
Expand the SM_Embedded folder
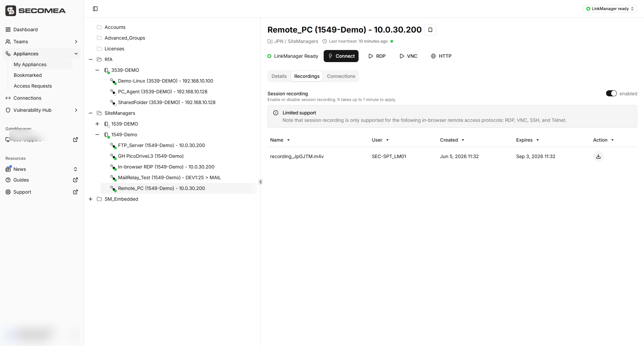pyautogui.click(x=91, y=199)
